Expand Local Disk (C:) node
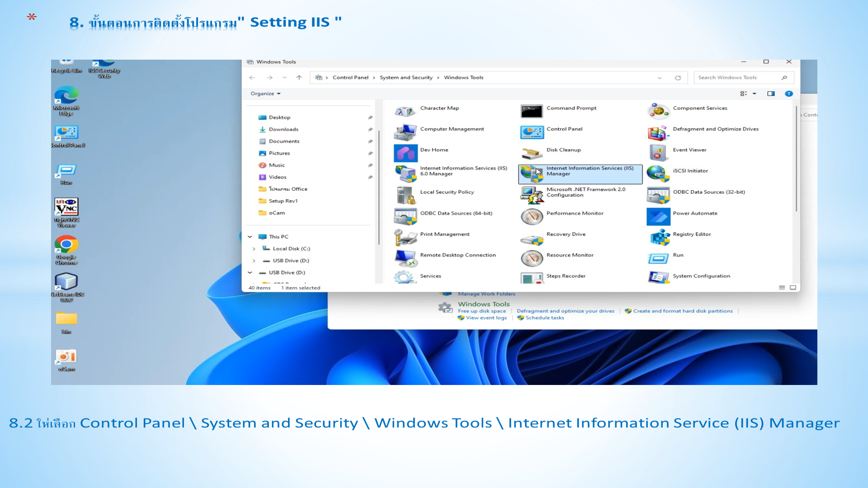The width and height of the screenshot is (868, 488). click(x=254, y=249)
